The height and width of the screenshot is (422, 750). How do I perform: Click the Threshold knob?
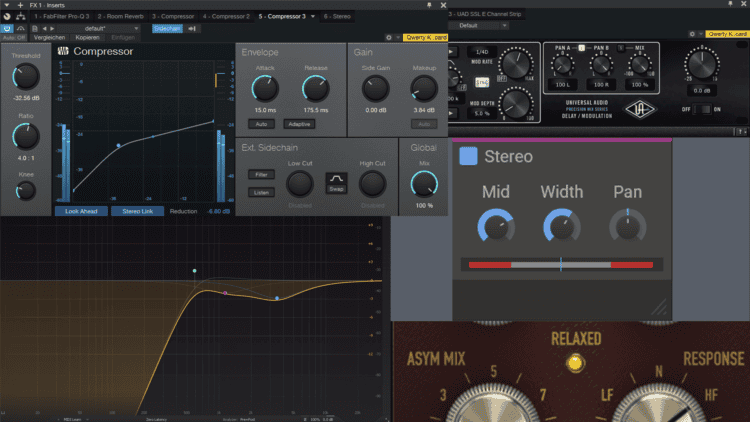(x=25, y=77)
